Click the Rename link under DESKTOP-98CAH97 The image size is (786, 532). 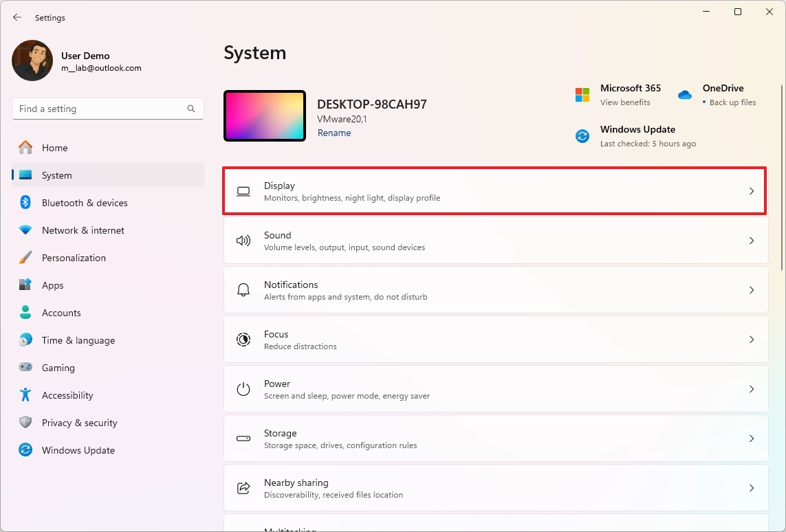[x=334, y=133]
